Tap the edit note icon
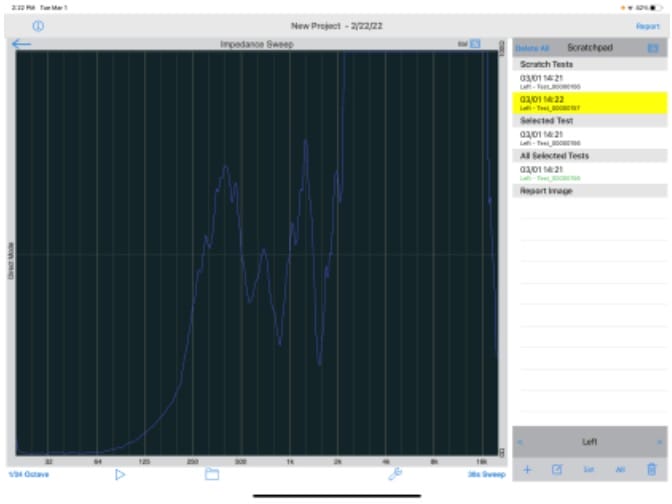672x504 pixels. (x=557, y=468)
